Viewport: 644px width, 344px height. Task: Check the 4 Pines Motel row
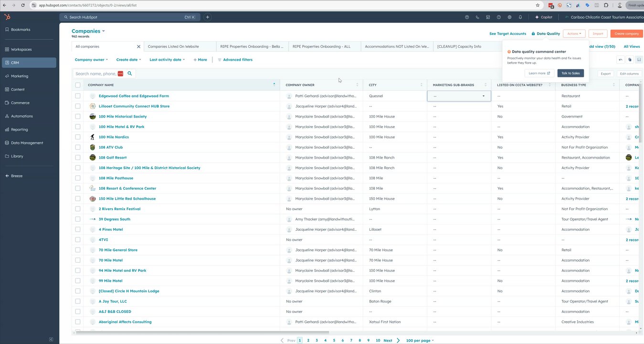78,229
